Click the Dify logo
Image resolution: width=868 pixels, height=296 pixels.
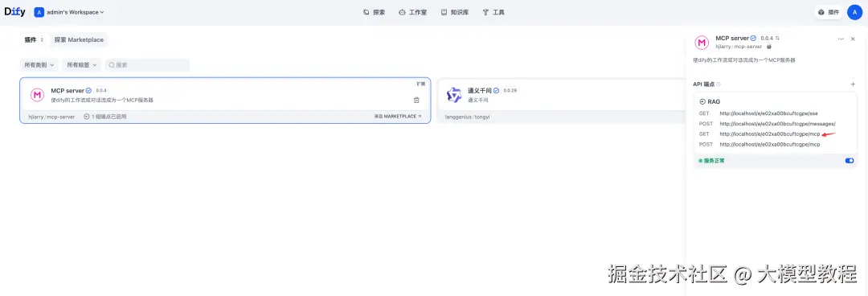click(x=15, y=11)
